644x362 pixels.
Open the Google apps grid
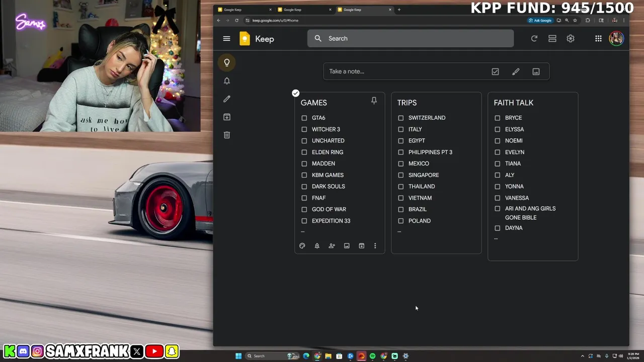pyautogui.click(x=598, y=39)
